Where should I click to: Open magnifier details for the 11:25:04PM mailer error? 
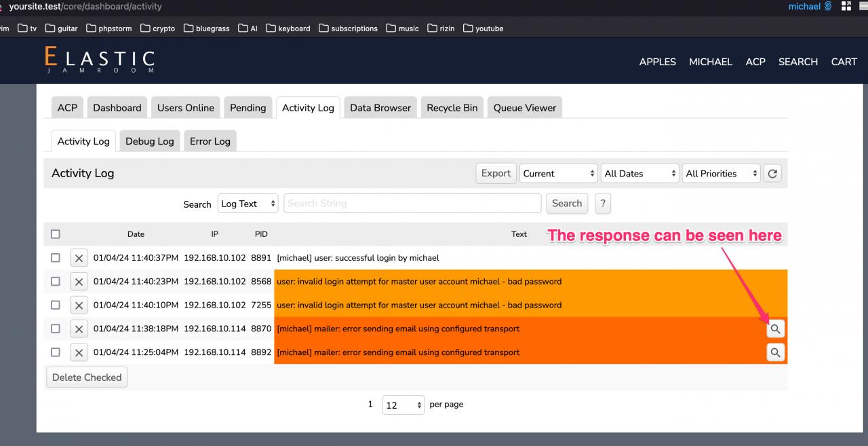[x=775, y=353]
